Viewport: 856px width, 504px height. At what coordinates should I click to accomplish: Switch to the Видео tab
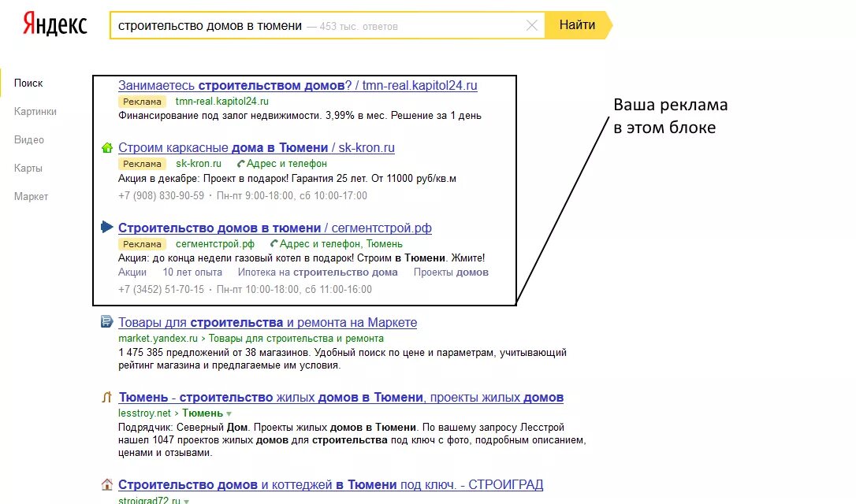[29, 139]
